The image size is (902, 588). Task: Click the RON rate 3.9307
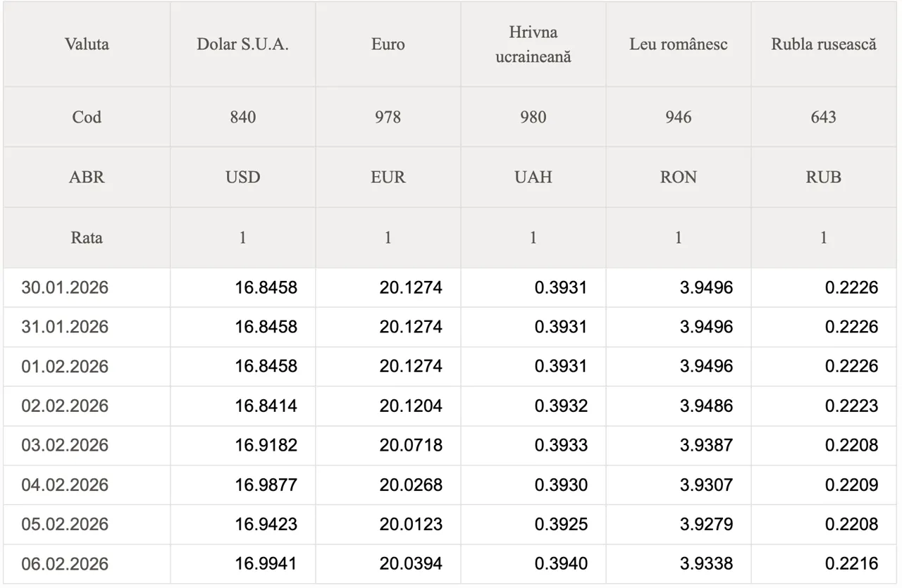[x=706, y=484]
